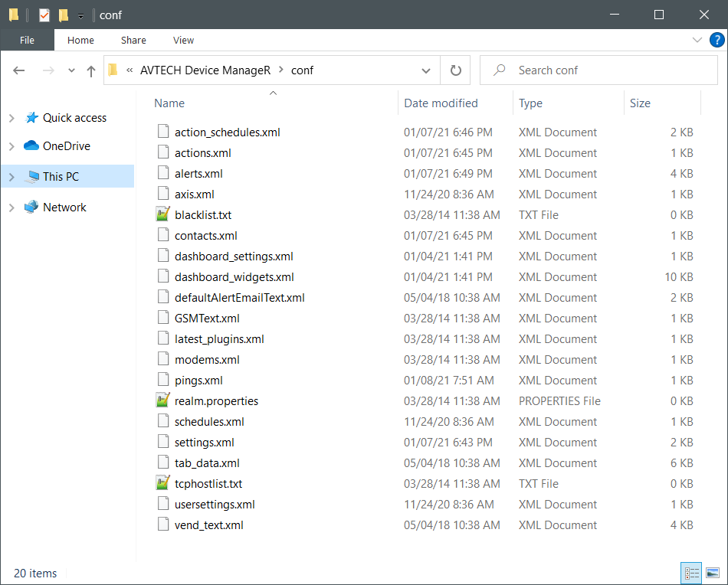Image resolution: width=728 pixels, height=585 pixels.
Task: Open Help with the blue question mark
Action: coord(717,40)
